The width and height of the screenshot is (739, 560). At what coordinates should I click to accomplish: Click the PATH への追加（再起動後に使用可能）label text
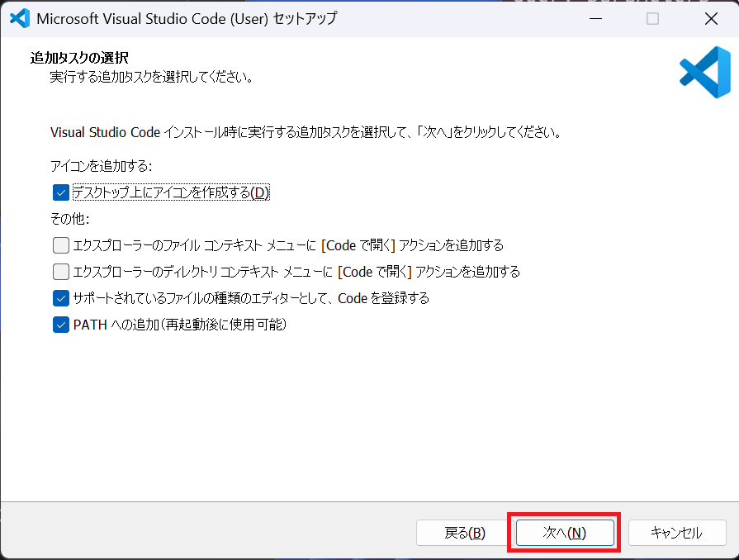tap(179, 325)
